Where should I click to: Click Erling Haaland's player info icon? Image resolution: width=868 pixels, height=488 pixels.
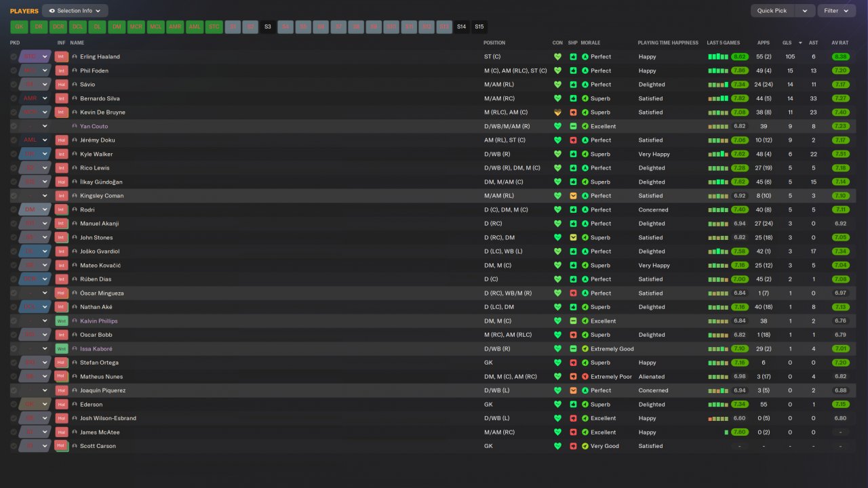pyautogui.click(x=75, y=57)
